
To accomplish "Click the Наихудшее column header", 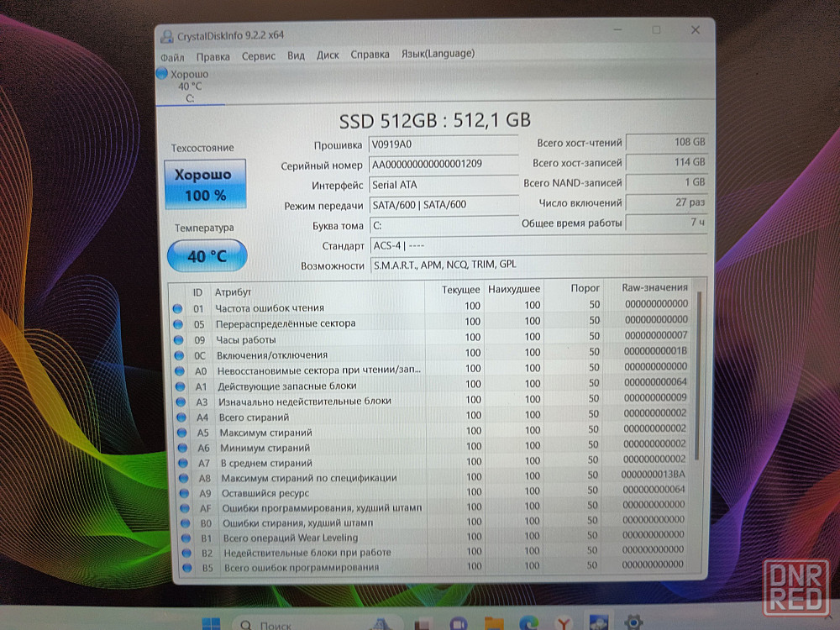I will (514, 289).
